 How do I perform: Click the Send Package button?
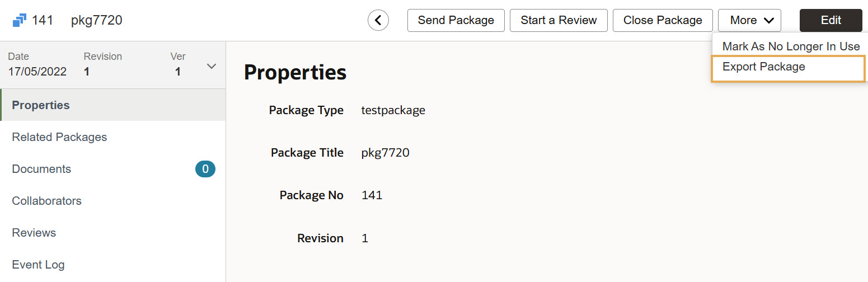click(456, 21)
